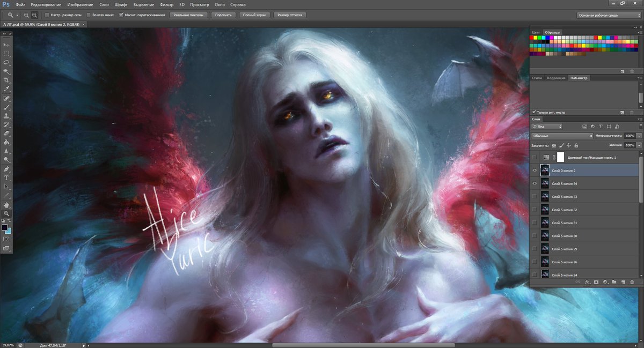Switch to the Цвет tab
The image size is (644, 348).
tap(536, 32)
